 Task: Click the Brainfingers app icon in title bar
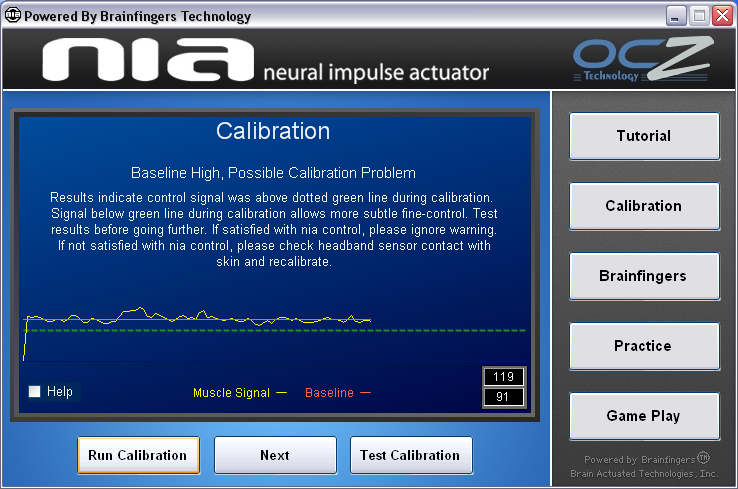point(12,15)
